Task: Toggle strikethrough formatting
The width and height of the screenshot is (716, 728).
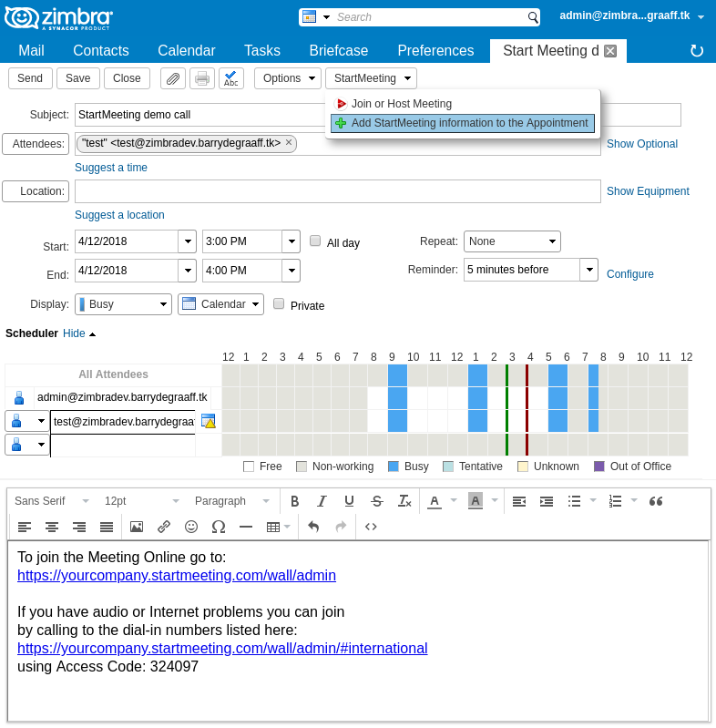Action: tap(376, 501)
